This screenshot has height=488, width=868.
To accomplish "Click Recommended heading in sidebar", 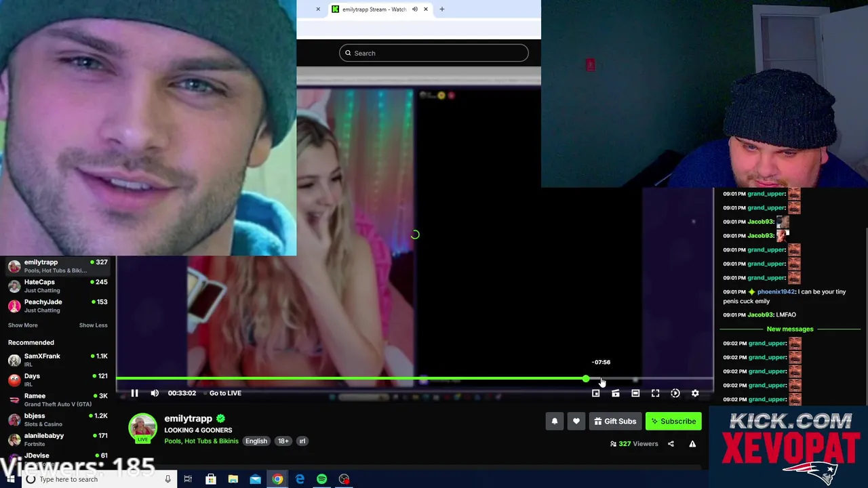I will pos(31,343).
